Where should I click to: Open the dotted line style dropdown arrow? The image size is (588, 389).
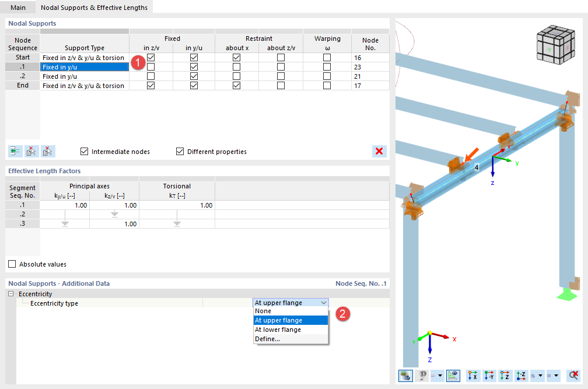coord(440,376)
